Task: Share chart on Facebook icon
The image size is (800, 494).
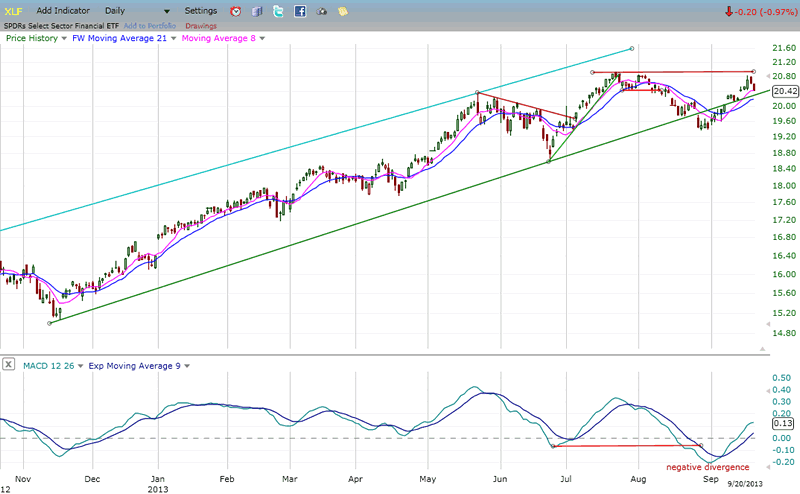Action: [300, 11]
